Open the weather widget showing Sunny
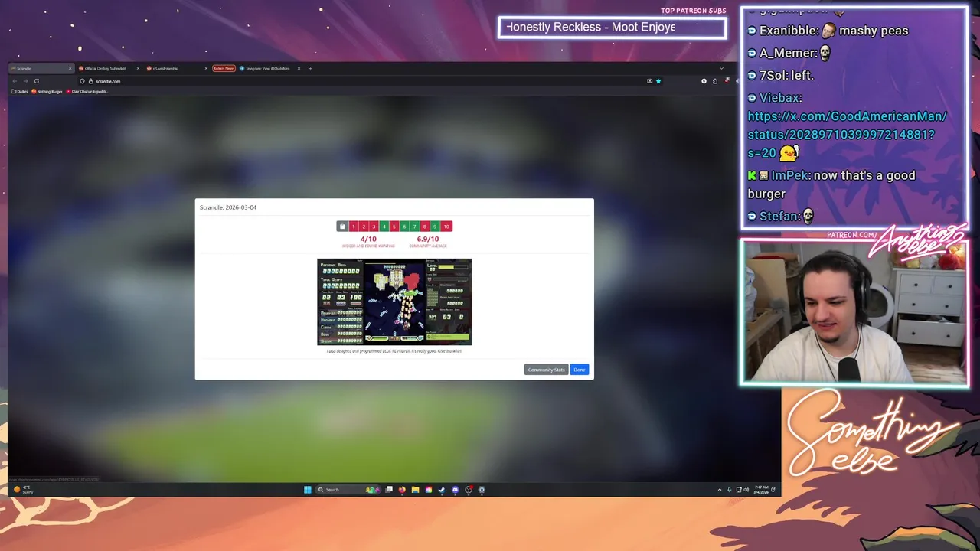 point(24,490)
